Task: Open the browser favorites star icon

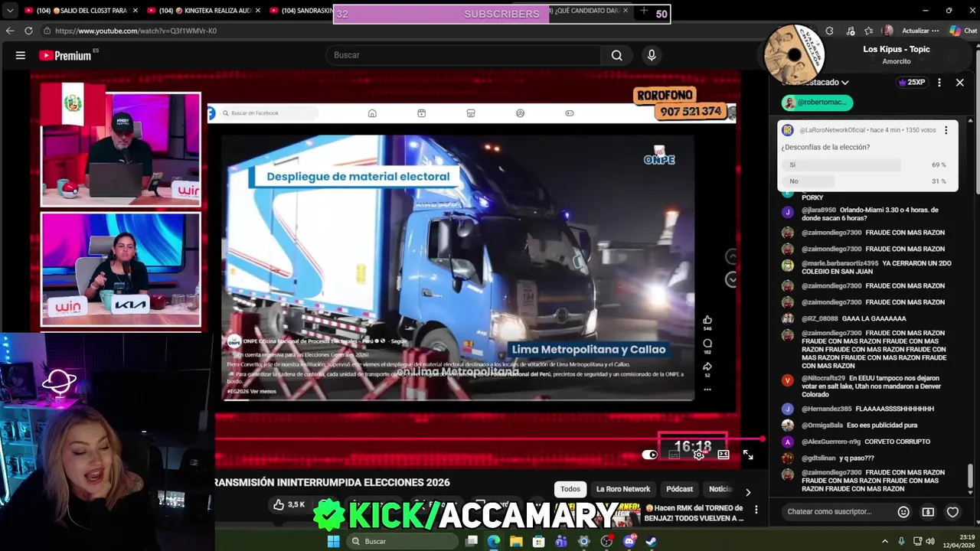Action: pos(868,31)
